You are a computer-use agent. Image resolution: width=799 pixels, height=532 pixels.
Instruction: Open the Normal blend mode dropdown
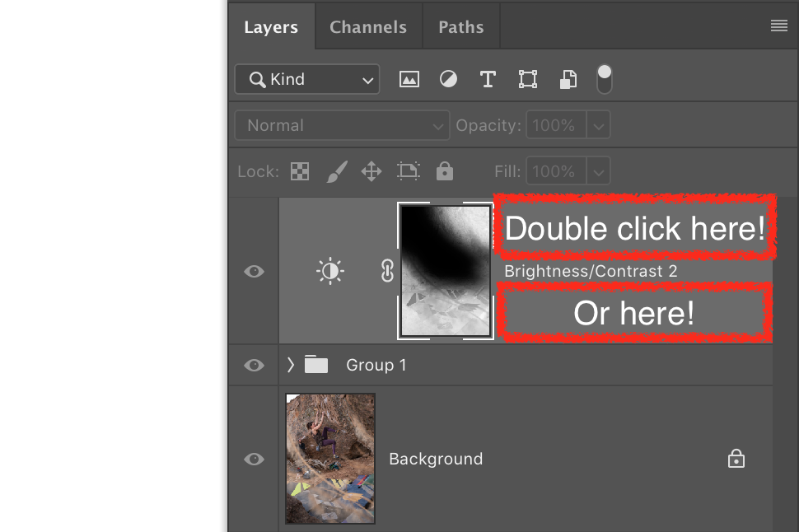coord(342,125)
